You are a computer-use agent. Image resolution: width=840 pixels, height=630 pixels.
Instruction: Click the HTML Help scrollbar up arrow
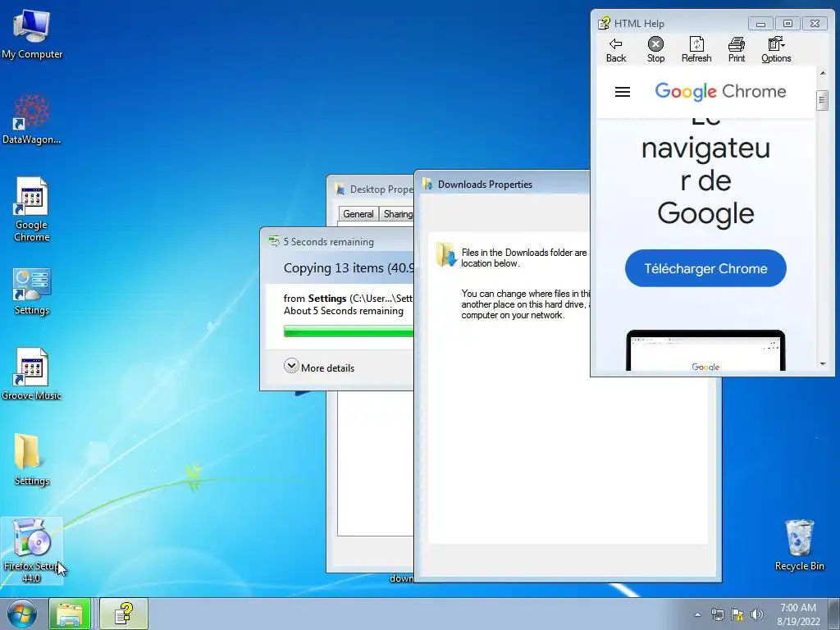coord(822,72)
